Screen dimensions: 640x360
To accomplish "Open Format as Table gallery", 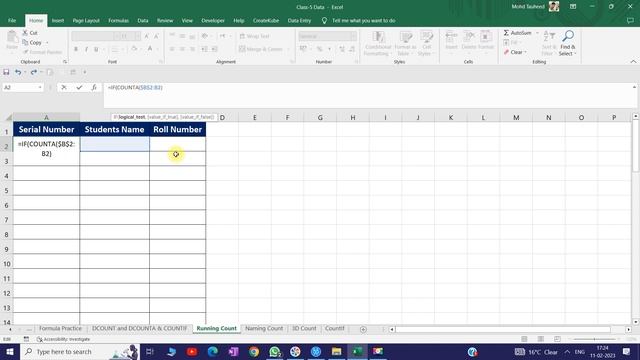I will point(405,43).
